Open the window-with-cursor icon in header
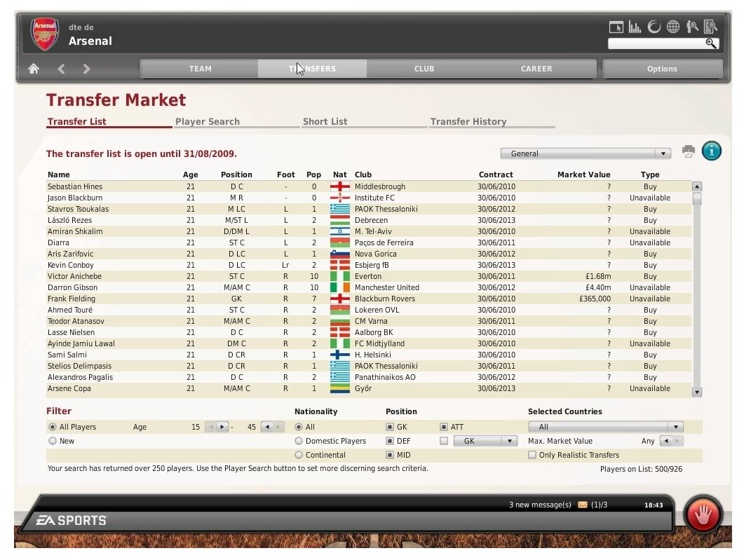The image size is (744, 560). point(616,27)
